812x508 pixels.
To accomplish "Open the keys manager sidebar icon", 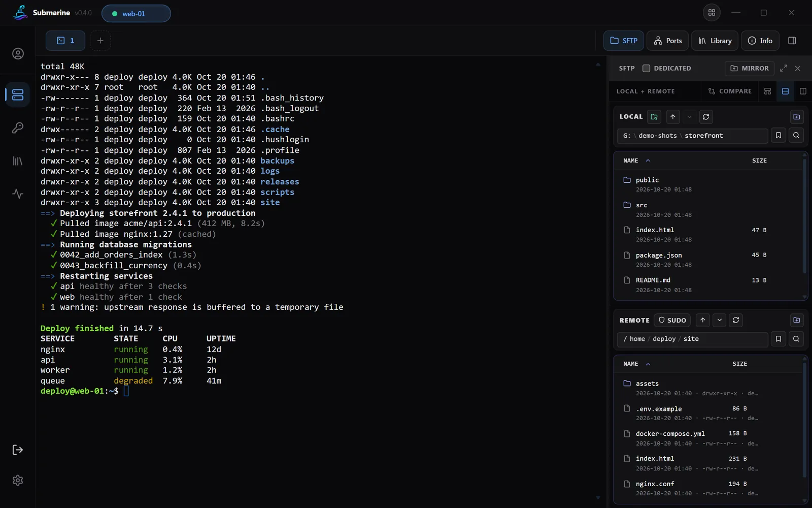I will (18, 128).
